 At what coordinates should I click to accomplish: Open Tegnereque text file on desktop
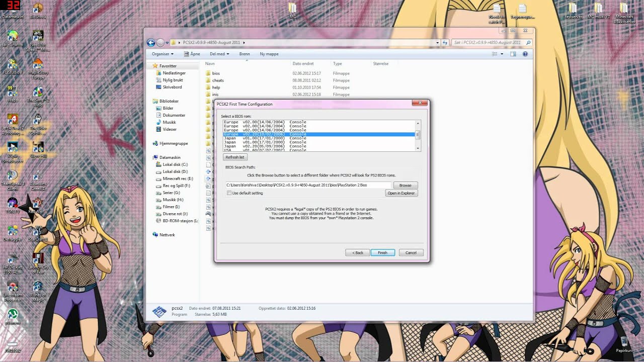click(522, 11)
